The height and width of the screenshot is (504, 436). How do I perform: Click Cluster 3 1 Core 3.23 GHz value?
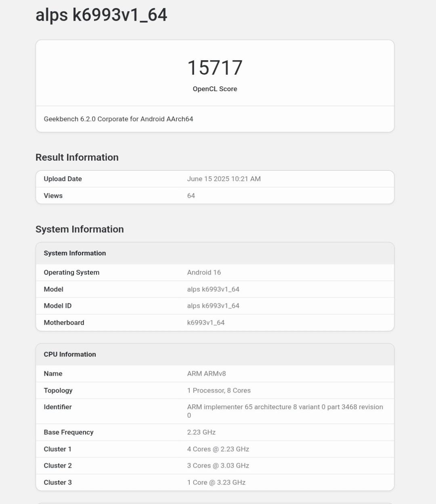click(216, 483)
